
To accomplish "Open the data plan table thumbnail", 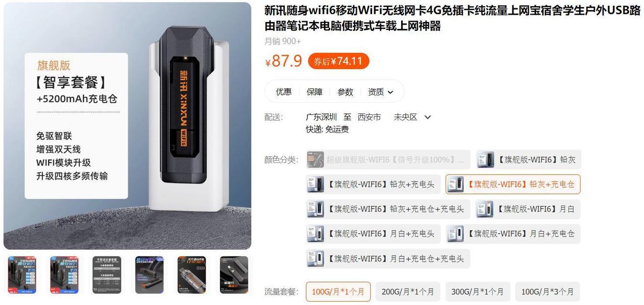I will pos(107,275).
